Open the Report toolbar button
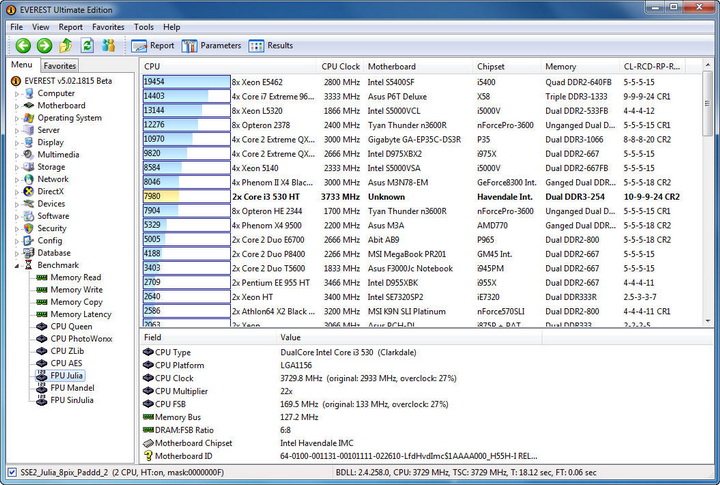Viewport: 720px width, 485px height. 153,45
